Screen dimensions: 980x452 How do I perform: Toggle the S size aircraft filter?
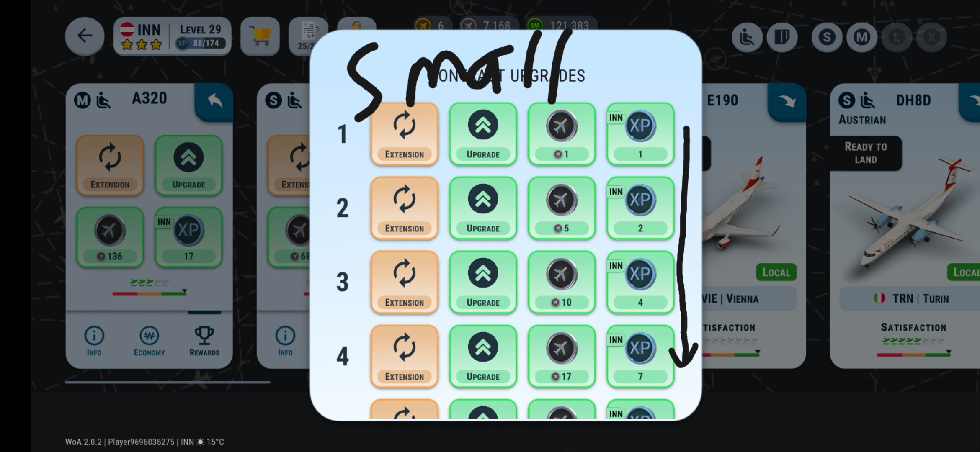coord(827,38)
